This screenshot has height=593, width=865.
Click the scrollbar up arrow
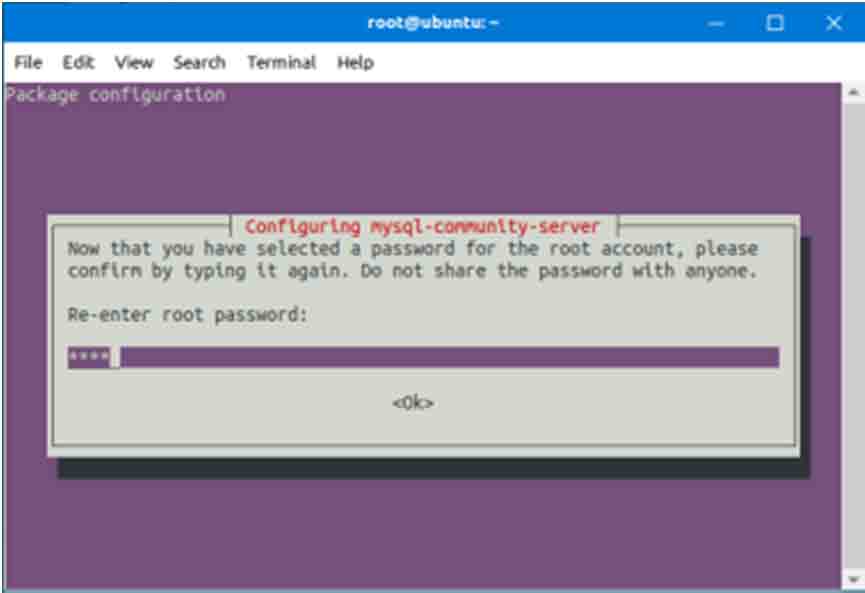[x=853, y=92]
